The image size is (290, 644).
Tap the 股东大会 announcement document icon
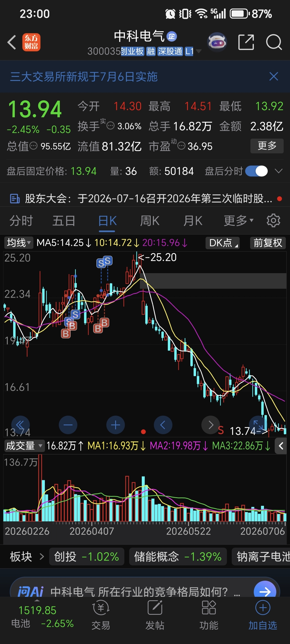[15, 199]
